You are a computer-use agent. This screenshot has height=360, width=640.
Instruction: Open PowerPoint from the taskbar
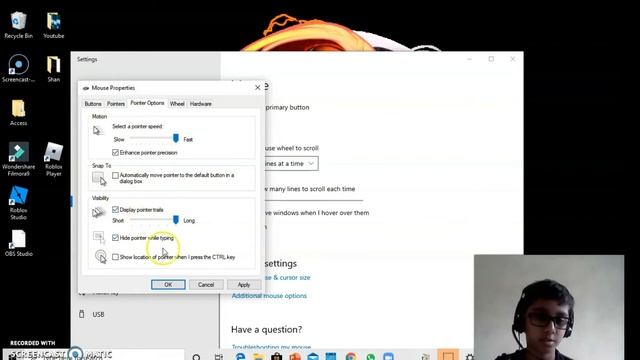point(295,357)
